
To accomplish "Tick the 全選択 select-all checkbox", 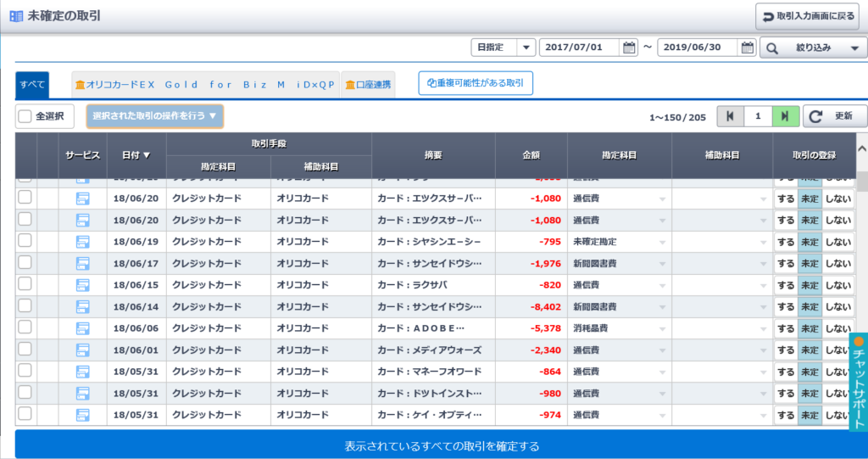I will [25, 116].
